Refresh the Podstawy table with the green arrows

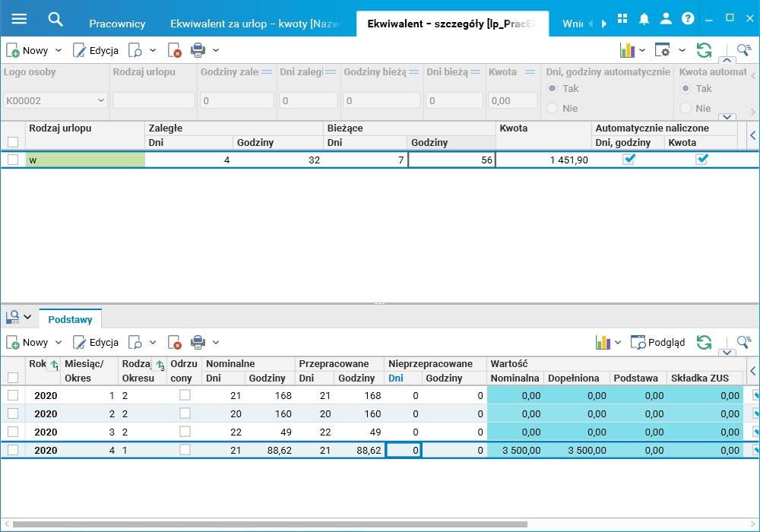point(704,343)
